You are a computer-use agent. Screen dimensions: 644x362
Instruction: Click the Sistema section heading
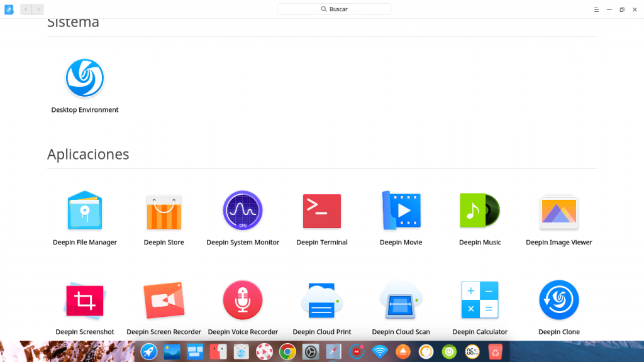pos(73,23)
